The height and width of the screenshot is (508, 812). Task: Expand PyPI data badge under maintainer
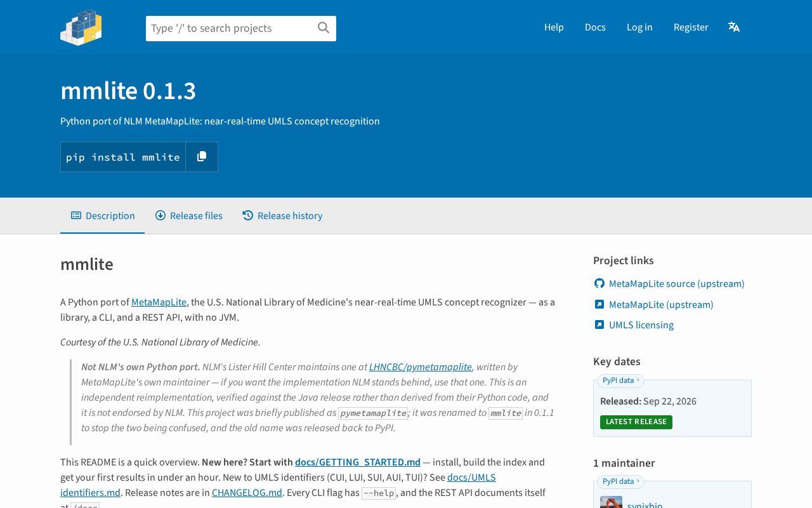click(x=620, y=481)
